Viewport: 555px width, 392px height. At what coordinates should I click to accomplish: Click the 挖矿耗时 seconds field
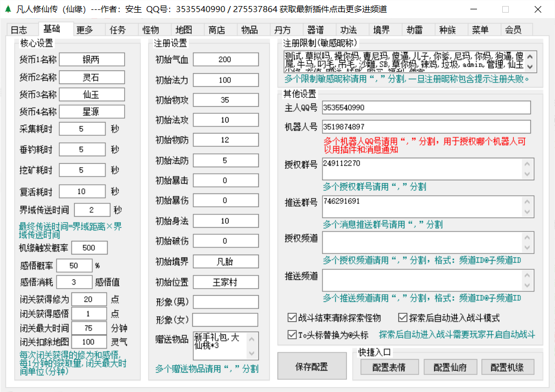coord(82,170)
